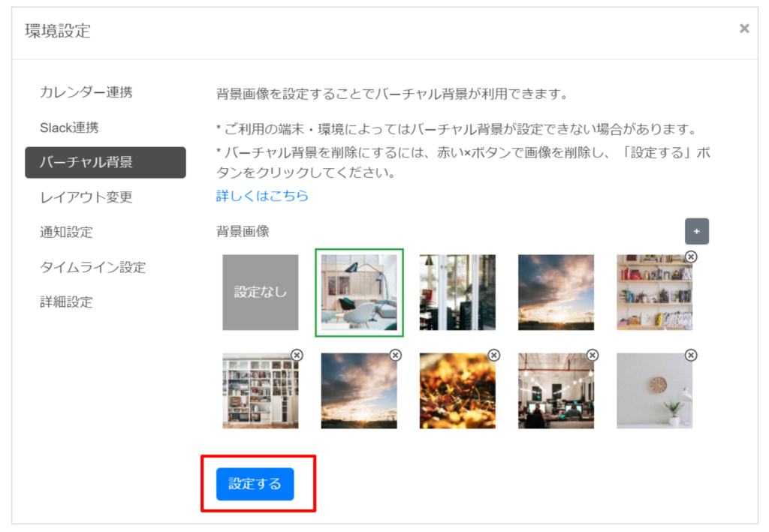The width and height of the screenshot is (769, 532).
Task: Select the colorful shelves thumbnail
Action: tap(655, 293)
